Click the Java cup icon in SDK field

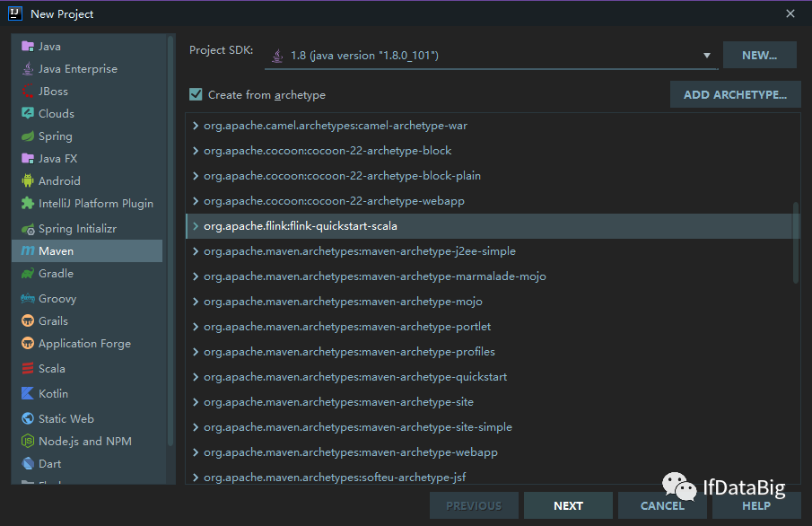pos(277,56)
